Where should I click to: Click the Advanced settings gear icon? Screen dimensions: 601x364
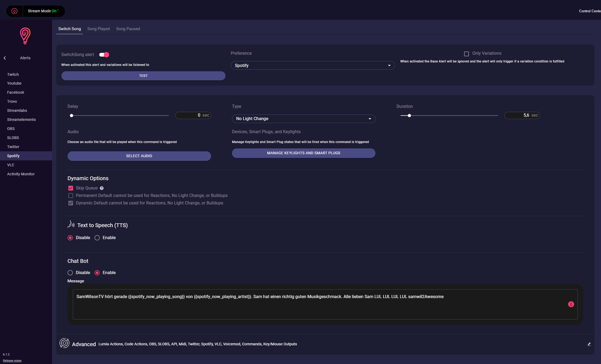click(64, 343)
